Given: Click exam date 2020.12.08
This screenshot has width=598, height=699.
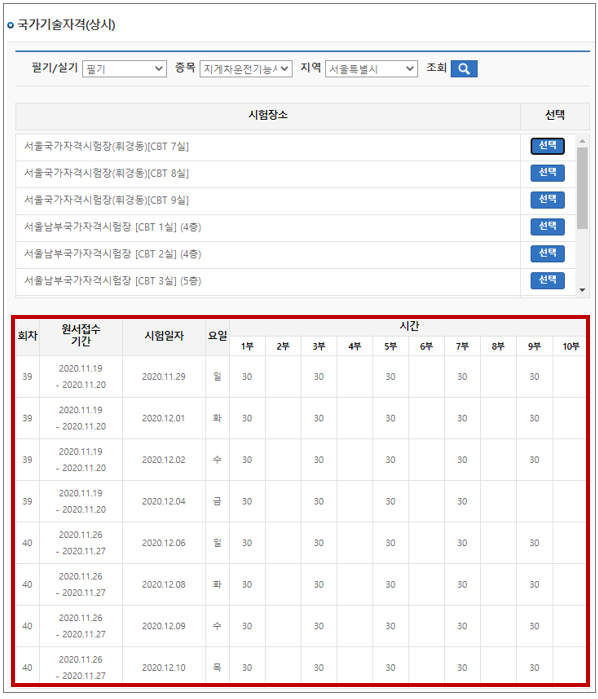Looking at the screenshot, I should click(x=164, y=584).
